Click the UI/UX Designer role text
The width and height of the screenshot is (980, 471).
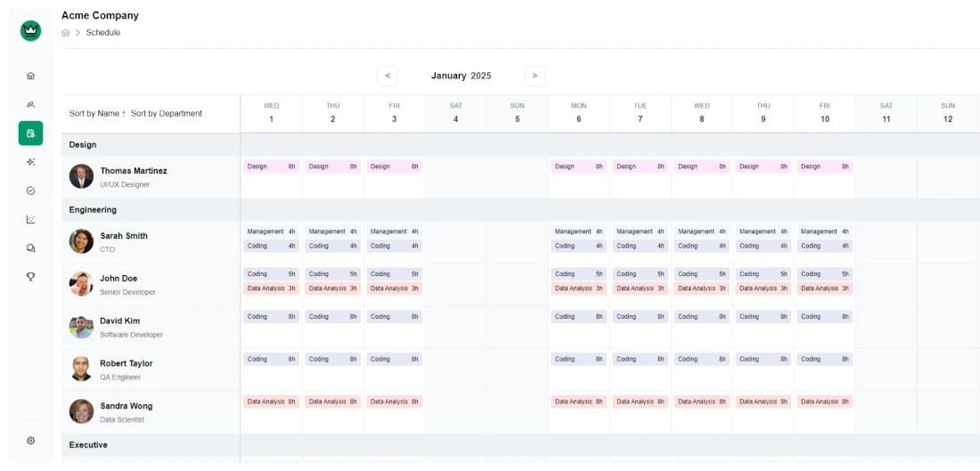125,185
